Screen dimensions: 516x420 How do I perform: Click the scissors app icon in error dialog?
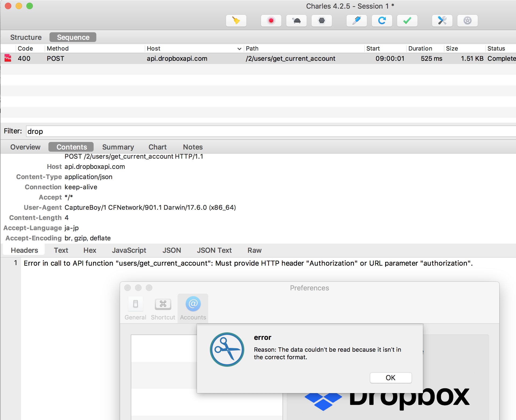point(227,349)
